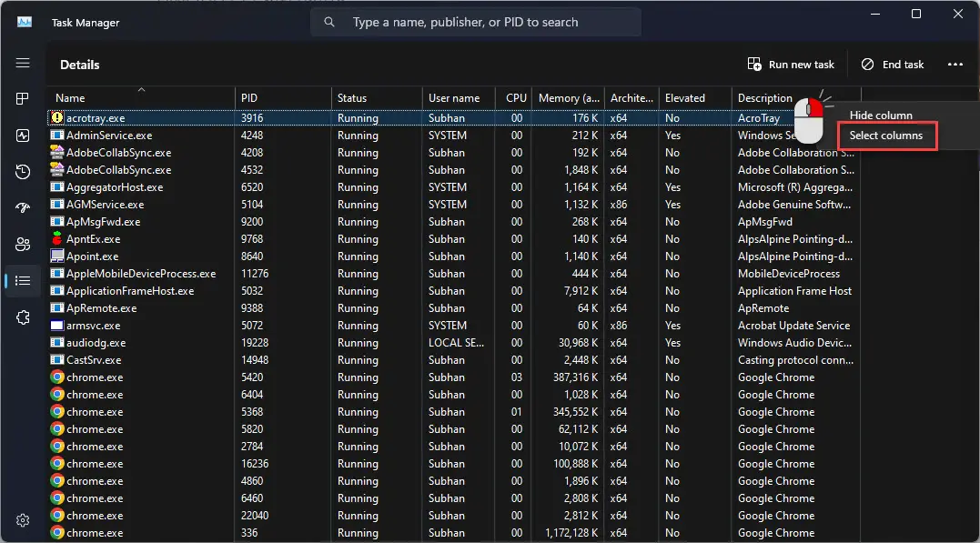This screenshot has height=543, width=980.
Task: Open the Startup apps page icon
Action: click(23, 208)
